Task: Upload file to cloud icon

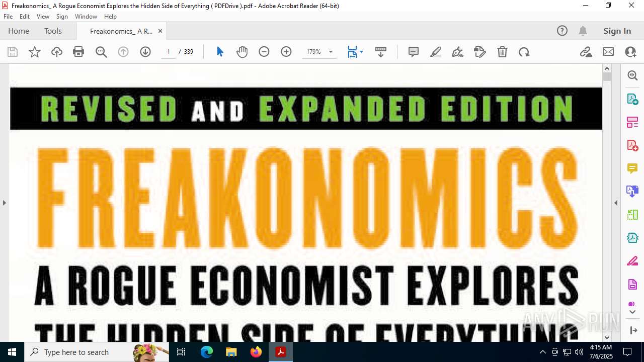Action: [x=57, y=52]
